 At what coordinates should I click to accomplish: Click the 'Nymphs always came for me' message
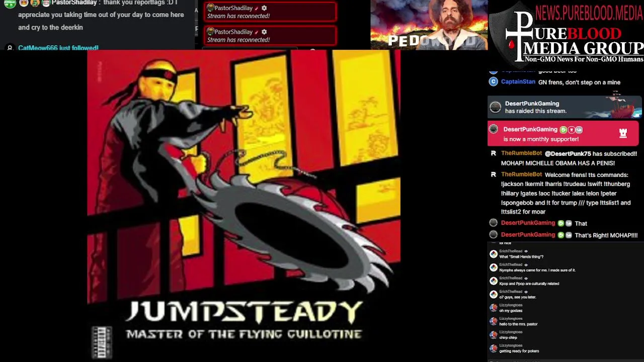(x=537, y=270)
